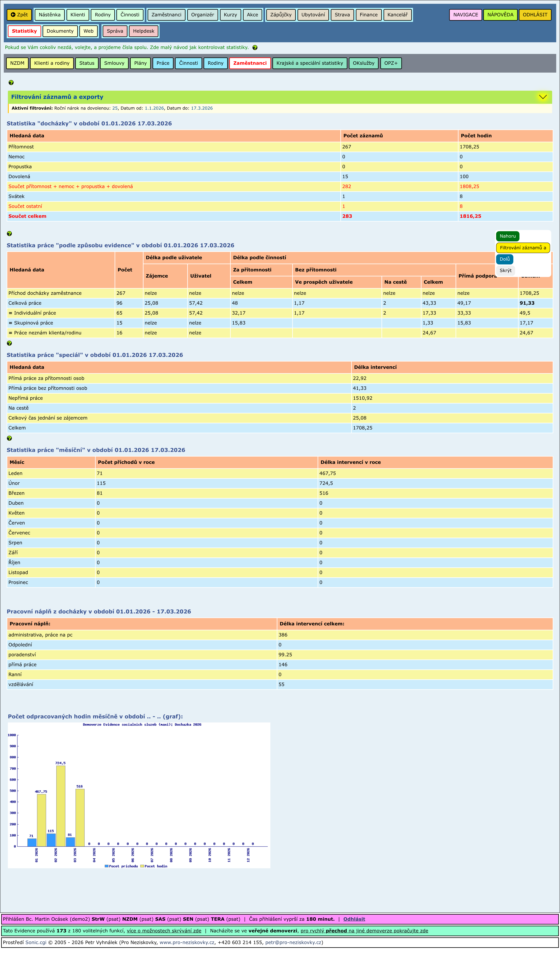Open Filtrování záznamů a exporty header
The height and width of the screenshot is (956, 560).
click(57, 97)
